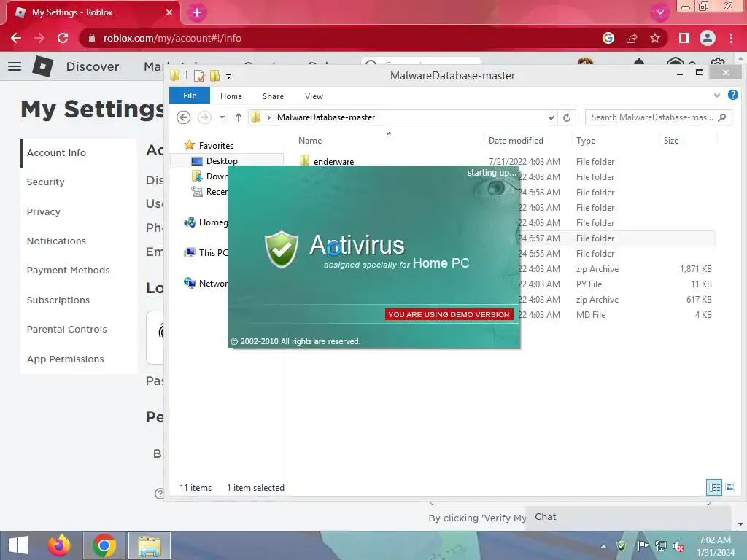This screenshot has height=560, width=747.
Task: Switch to Chrome in taskbar
Action: click(x=104, y=545)
